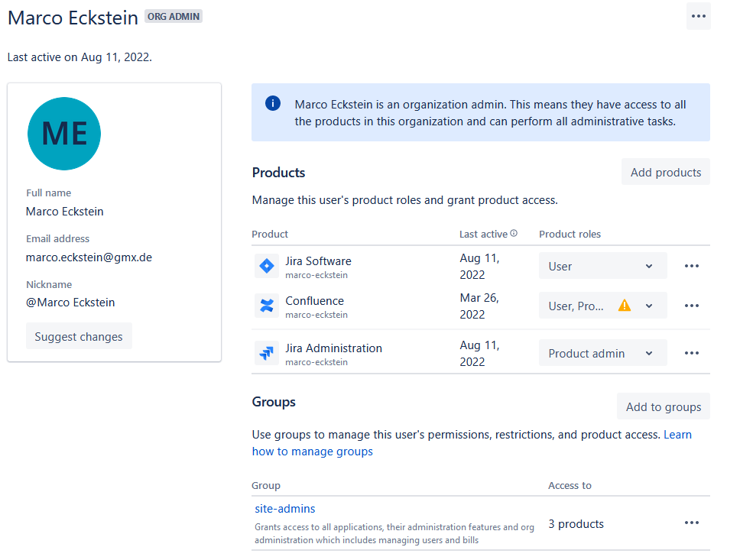Viewport: 740px width, 560px height.
Task: Click the info icon next to Last active
Action: [x=514, y=233]
